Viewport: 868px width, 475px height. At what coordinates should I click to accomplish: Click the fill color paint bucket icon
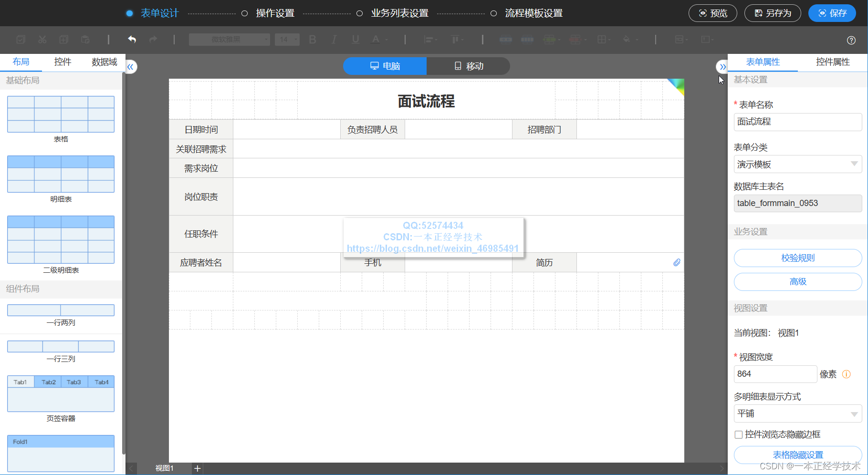[x=627, y=40]
